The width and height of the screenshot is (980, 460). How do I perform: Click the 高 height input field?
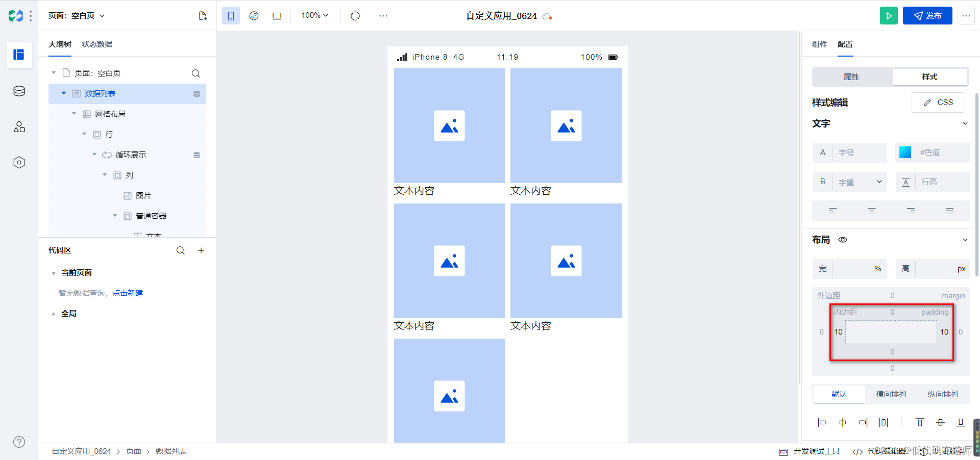[933, 269]
